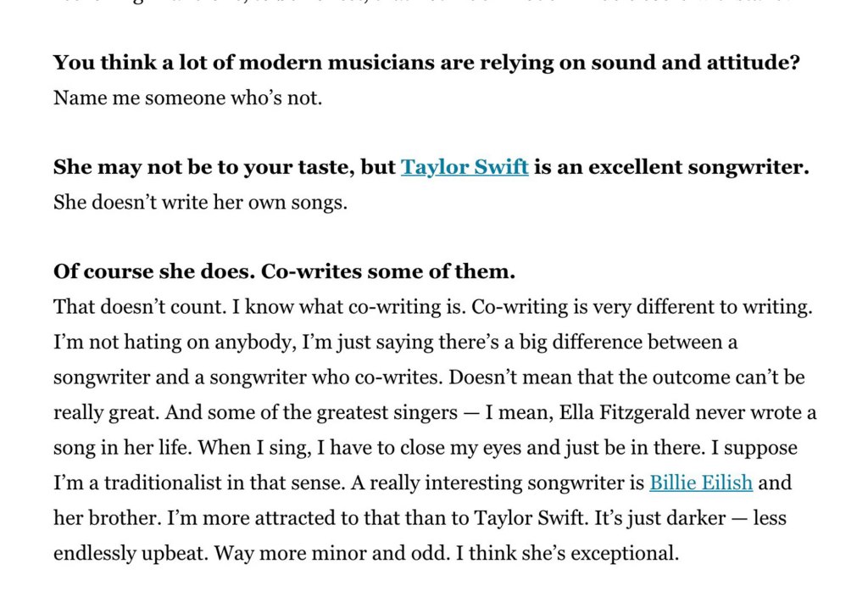Follow the Billie Eilish link
The image size is (868, 603).
pos(700,483)
